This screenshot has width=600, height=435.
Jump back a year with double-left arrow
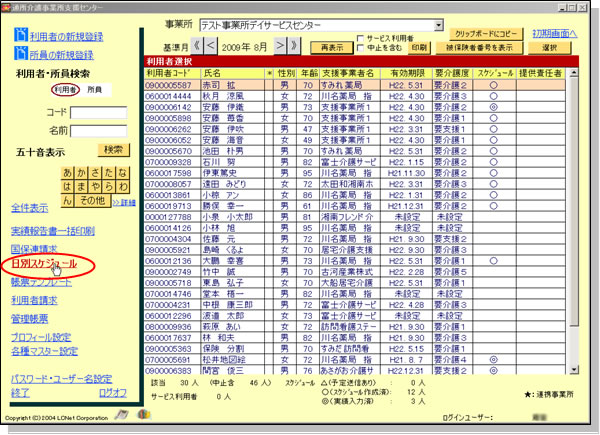197,46
